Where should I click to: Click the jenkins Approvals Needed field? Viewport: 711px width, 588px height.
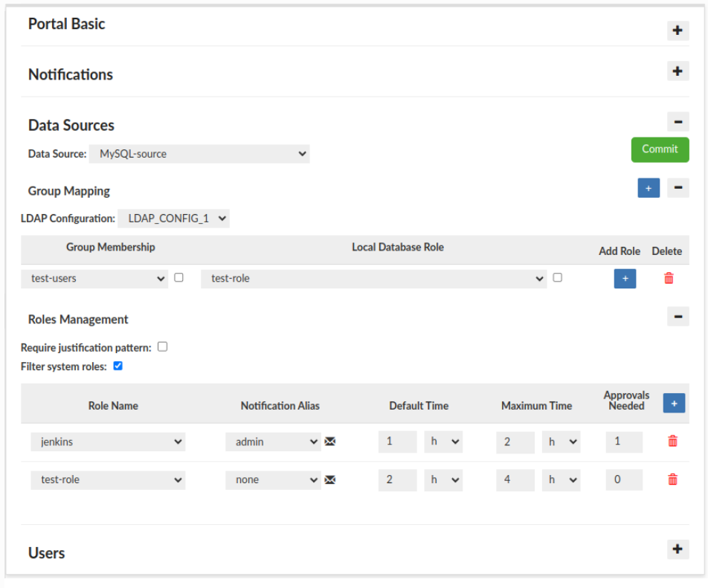623,442
